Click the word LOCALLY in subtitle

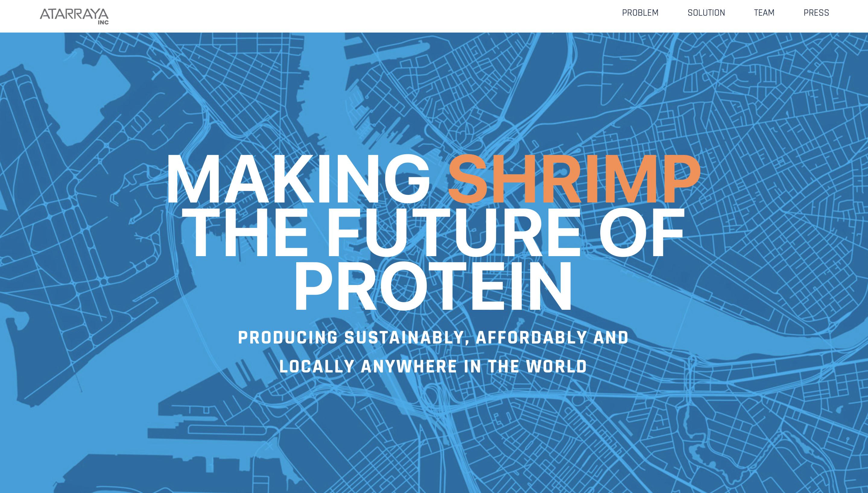(x=317, y=366)
